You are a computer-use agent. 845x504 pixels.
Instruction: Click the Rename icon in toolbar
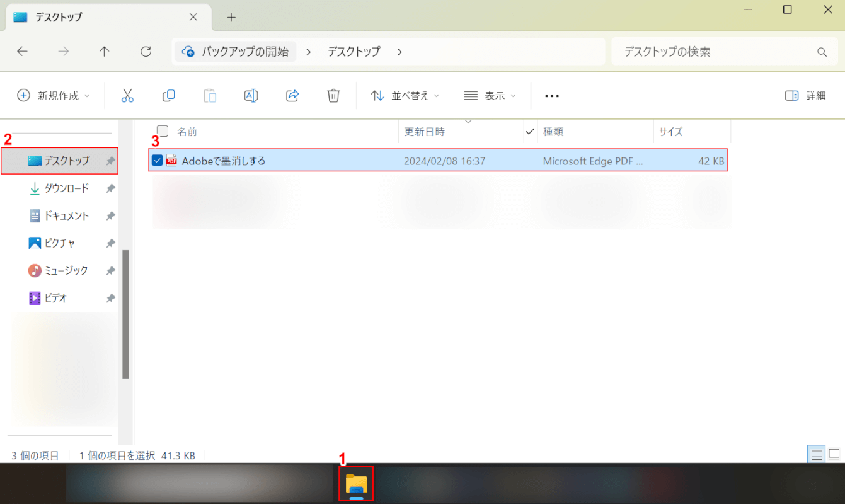(x=251, y=96)
